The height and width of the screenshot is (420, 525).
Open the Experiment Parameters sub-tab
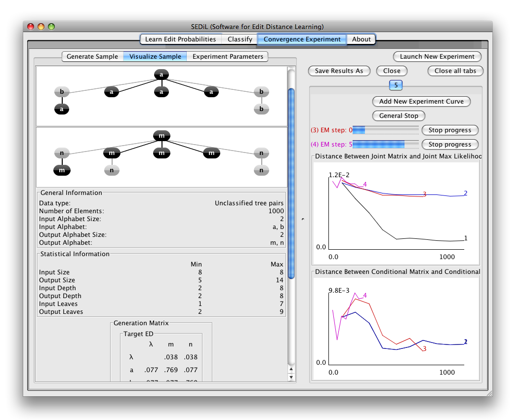tap(228, 57)
